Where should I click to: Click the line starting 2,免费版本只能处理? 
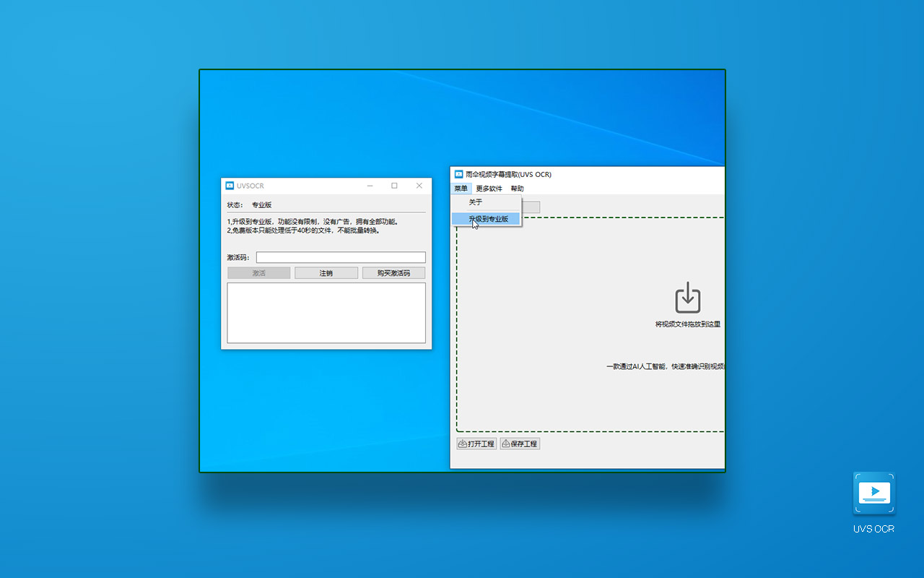pyautogui.click(x=303, y=230)
